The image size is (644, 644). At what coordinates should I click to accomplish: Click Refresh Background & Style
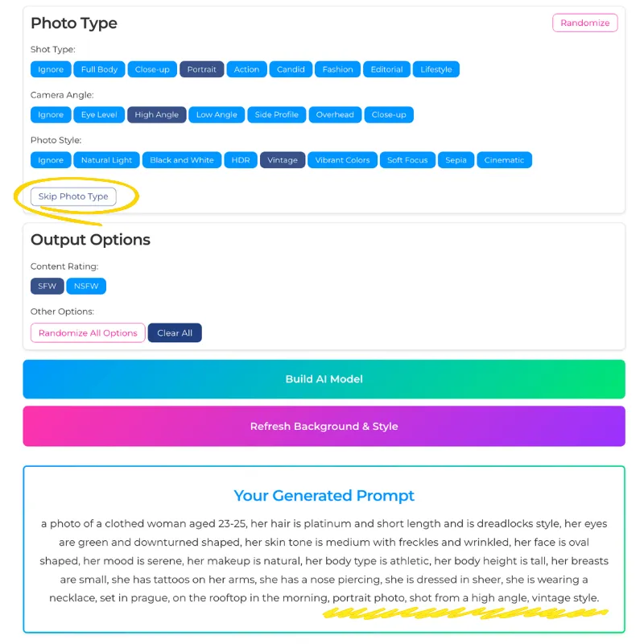click(324, 426)
